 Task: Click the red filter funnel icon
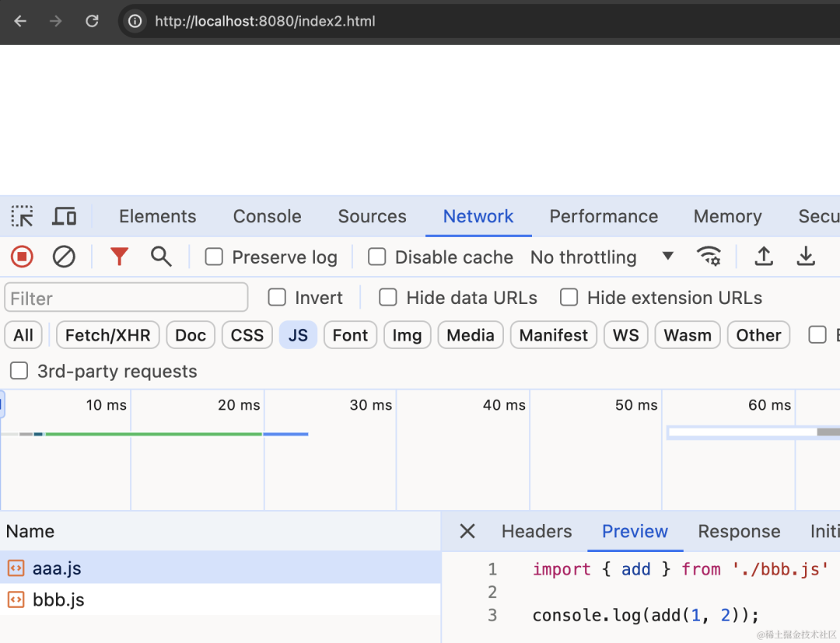coord(119,257)
